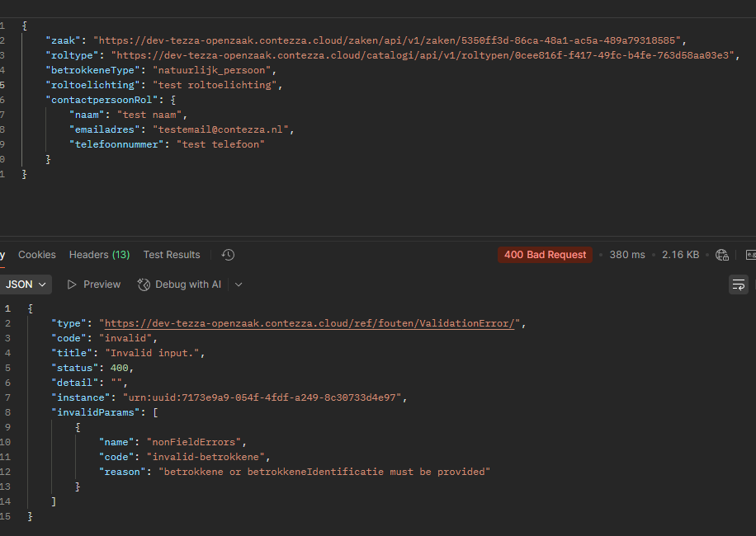Image resolution: width=756 pixels, height=536 pixels.
Task: Click the 400 Bad Request status badge
Action: pos(545,255)
